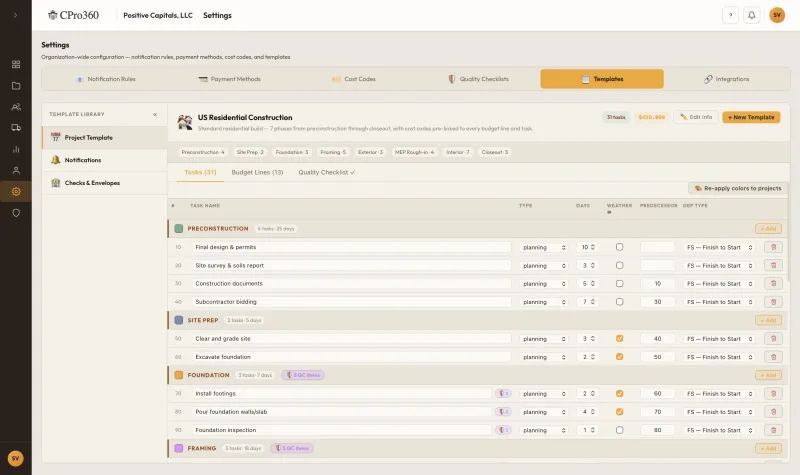
Task: Toggle weather checkbox for Final design & permits
Action: click(x=619, y=247)
